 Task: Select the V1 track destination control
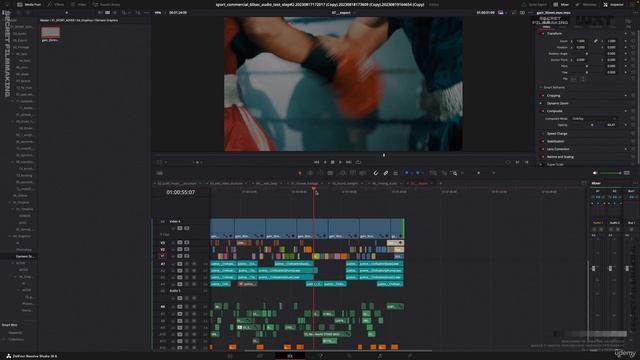coord(162,256)
